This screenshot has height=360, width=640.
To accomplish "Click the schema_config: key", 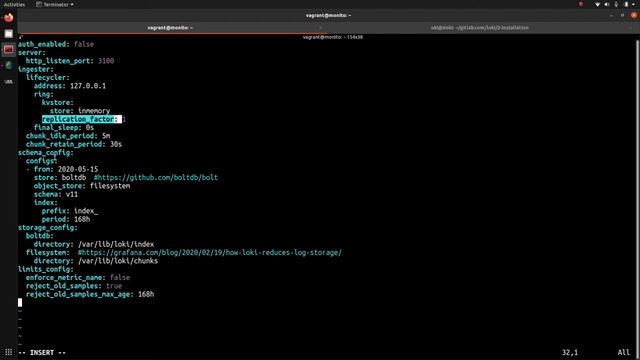I will pos(46,153).
